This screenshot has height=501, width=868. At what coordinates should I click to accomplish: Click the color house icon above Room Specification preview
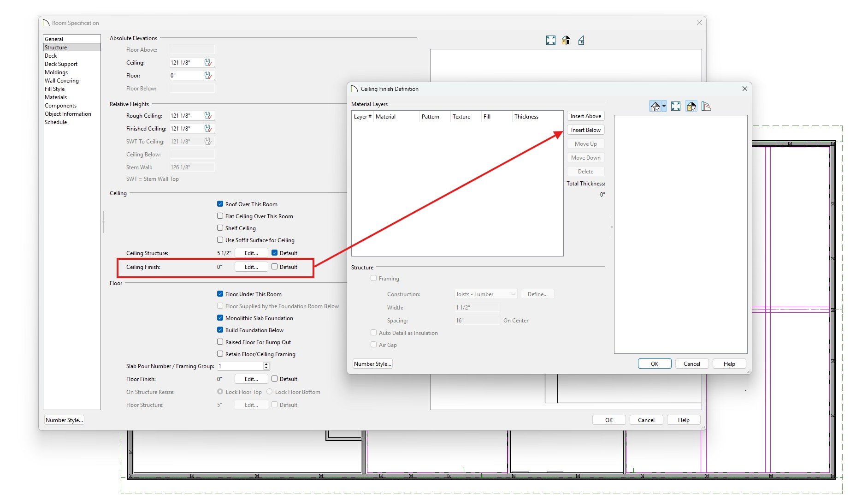point(566,41)
